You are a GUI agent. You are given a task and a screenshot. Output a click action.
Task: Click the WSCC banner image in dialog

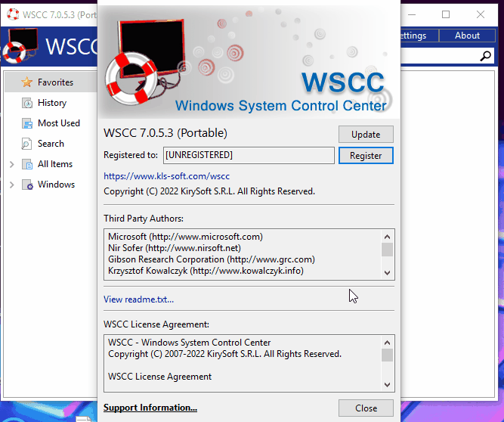[249, 62]
